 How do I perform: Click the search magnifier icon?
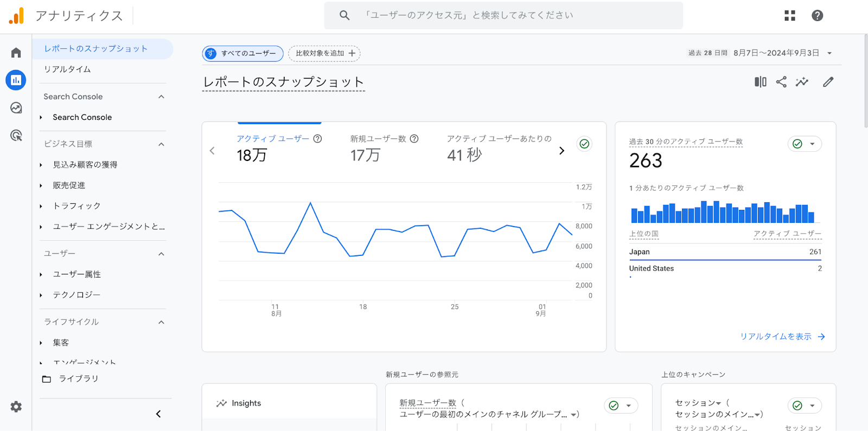coord(344,15)
